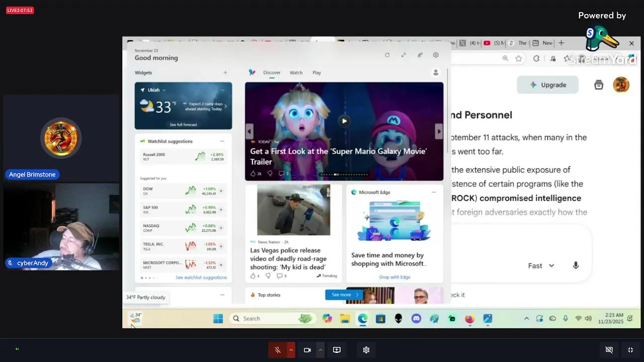The image size is (644, 362).
Task: Click the icon next to Upgrade button
Action: coord(598,85)
